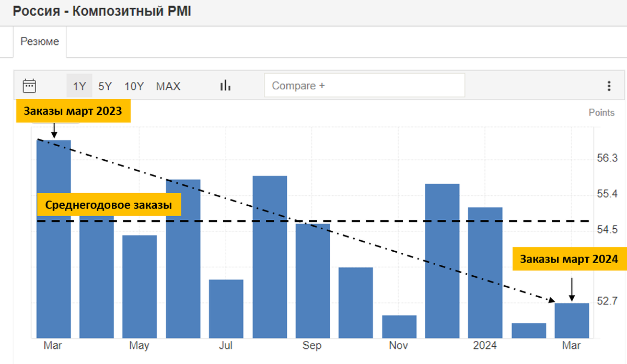The image size is (627, 364).
Task: Select the 10Y time range
Action: pyautogui.click(x=134, y=86)
